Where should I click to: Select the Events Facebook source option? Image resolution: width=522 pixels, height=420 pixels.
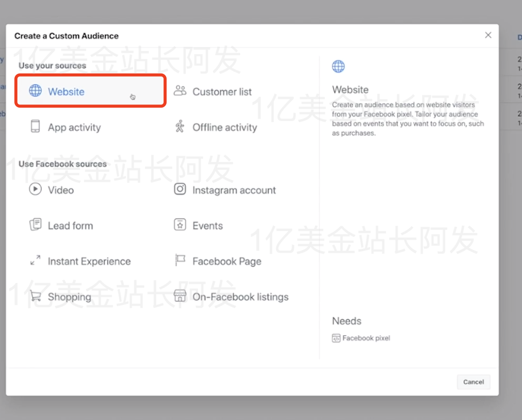coord(207,225)
